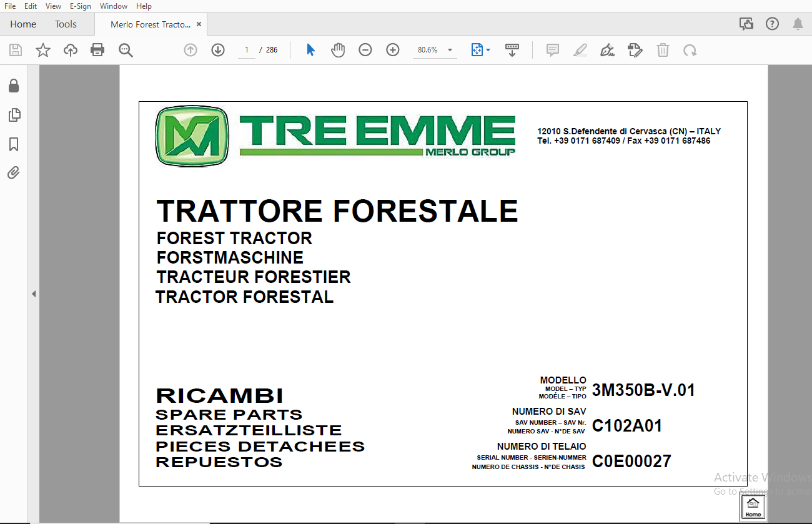This screenshot has width=812, height=524.
Task: Click the ERSATZTEILLISTE text line
Action: coord(249,430)
